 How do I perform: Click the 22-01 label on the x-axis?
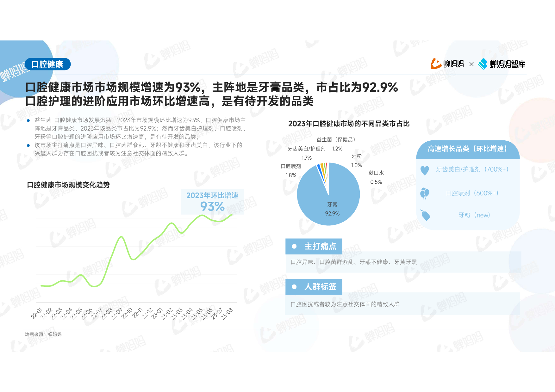(37, 313)
